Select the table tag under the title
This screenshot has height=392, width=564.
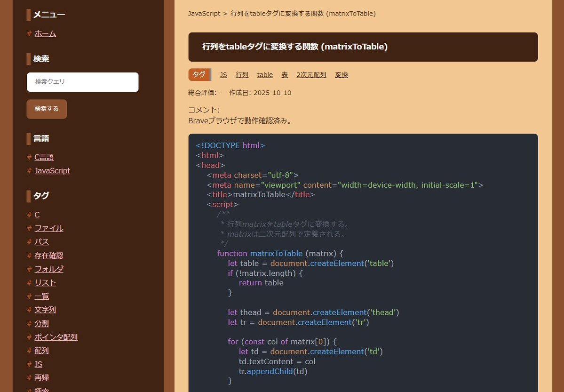(265, 75)
